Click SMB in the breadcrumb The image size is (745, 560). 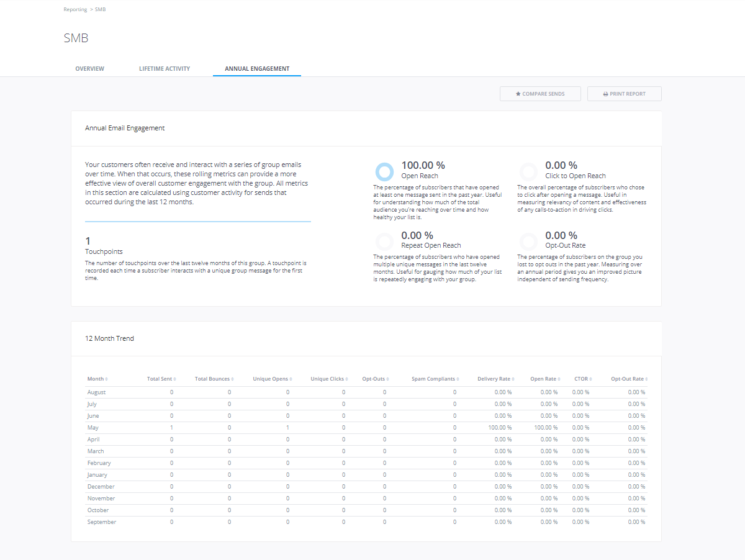(100, 10)
